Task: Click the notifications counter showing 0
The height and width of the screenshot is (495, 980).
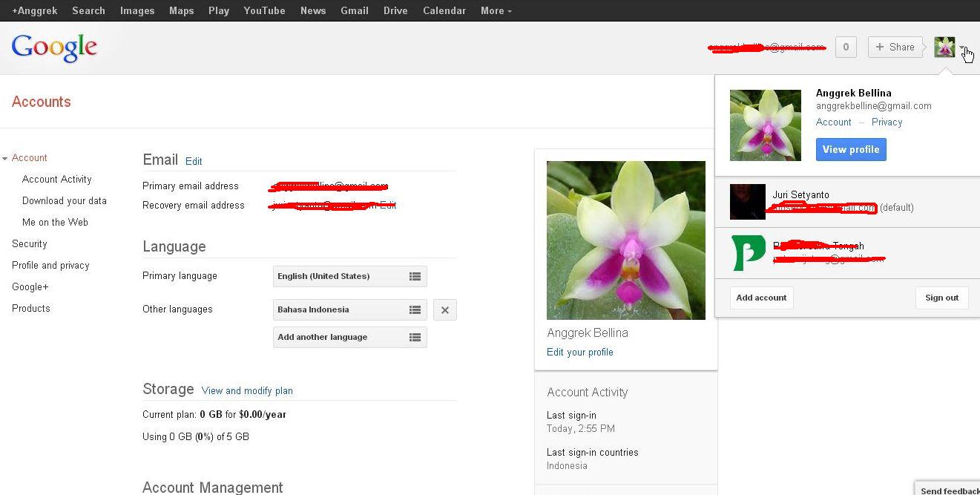Action: pyautogui.click(x=846, y=46)
